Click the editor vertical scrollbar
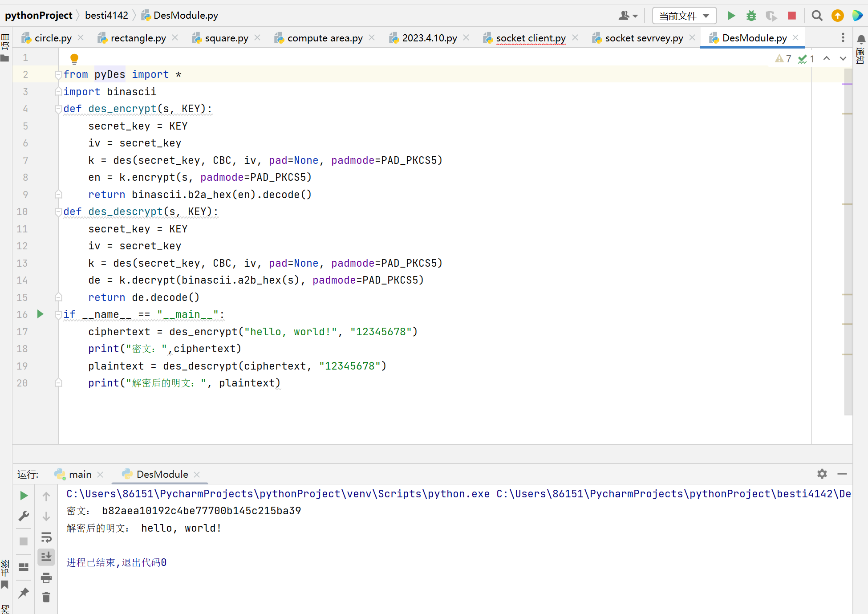 [848, 249]
